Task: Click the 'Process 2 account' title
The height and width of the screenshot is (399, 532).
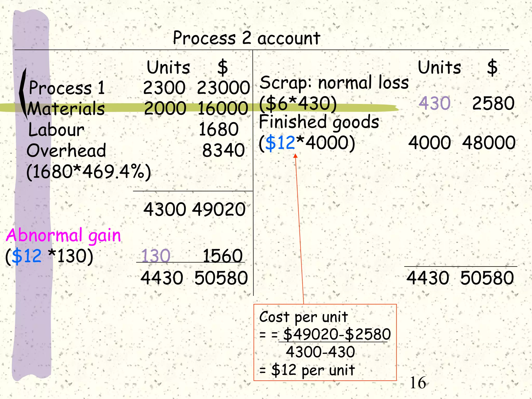Action: 247,38
